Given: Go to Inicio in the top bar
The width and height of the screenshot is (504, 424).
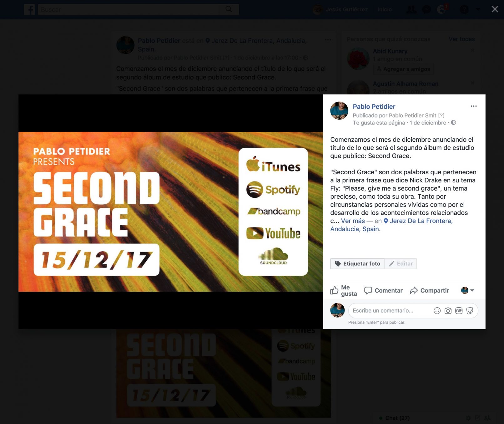Looking at the screenshot, I should click(384, 9).
